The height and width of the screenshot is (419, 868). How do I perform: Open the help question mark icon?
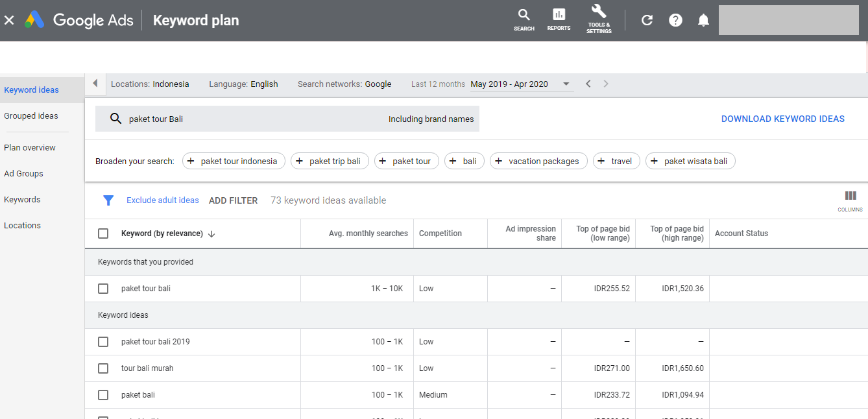click(675, 20)
